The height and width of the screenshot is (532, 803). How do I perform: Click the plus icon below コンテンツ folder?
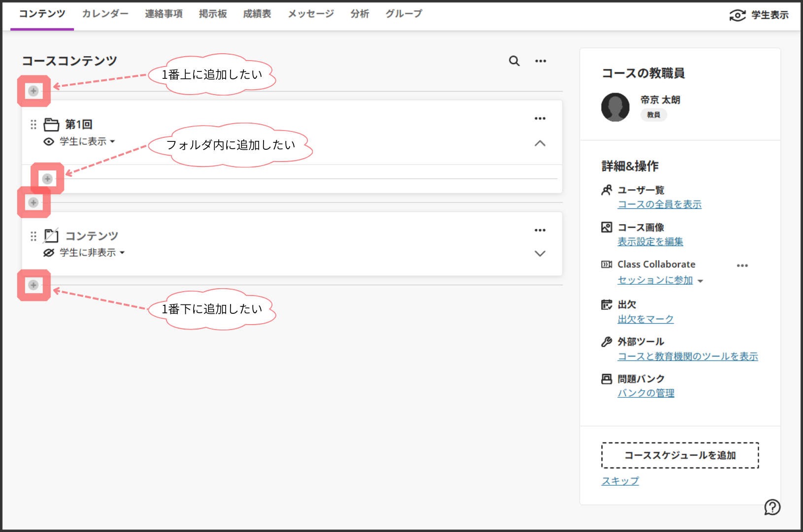click(33, 285)
